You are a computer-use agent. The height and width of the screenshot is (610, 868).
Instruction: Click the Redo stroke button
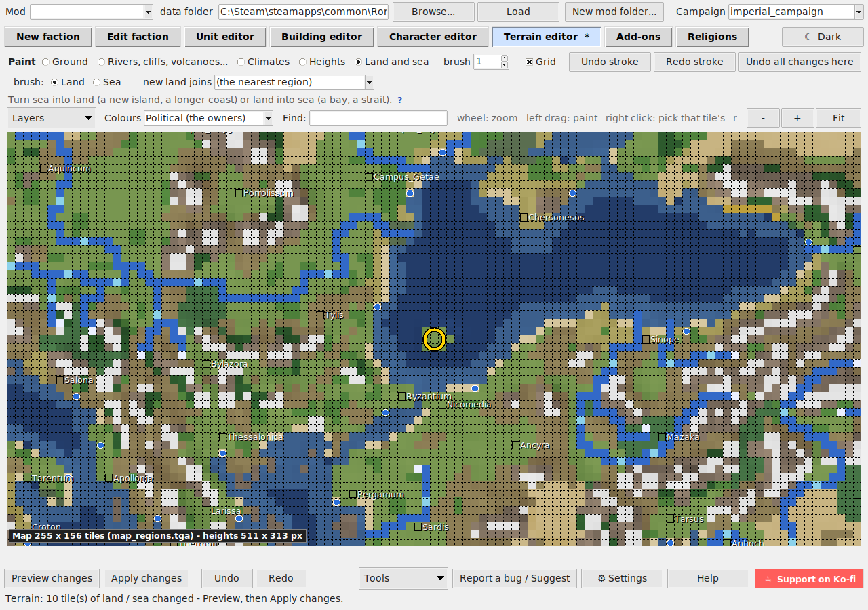click(x=694, y=62)
